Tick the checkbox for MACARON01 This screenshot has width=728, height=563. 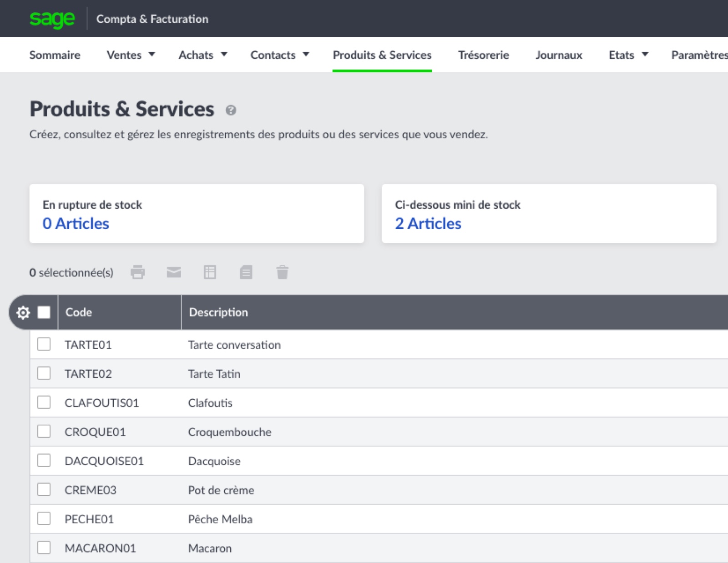(x=44, y=548)
